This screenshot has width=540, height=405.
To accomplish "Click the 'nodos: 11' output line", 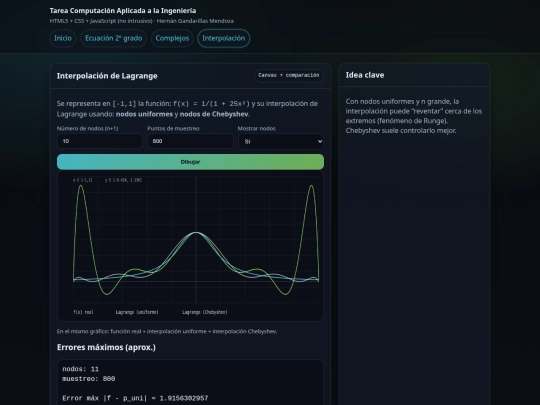I will point(81,369).
